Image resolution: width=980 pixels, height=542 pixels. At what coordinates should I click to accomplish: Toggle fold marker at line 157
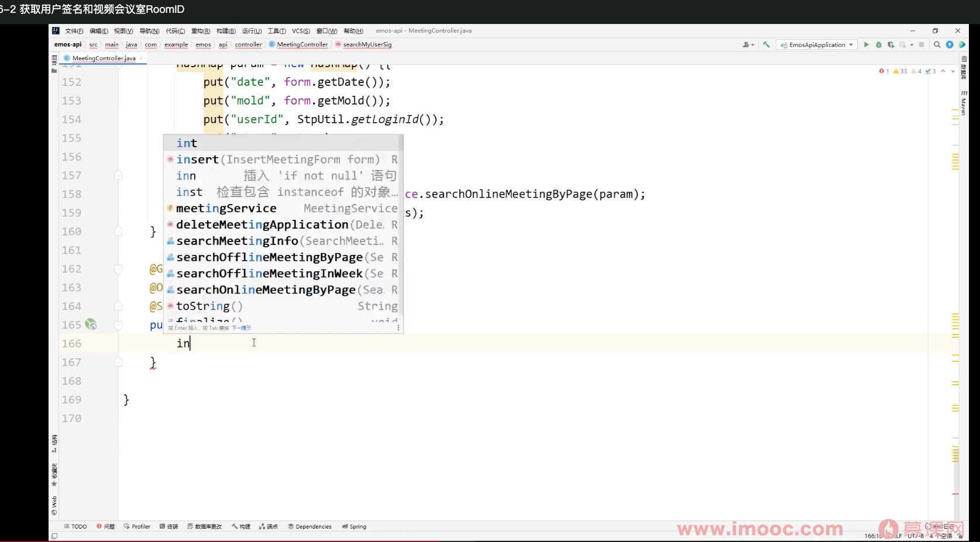118,175
